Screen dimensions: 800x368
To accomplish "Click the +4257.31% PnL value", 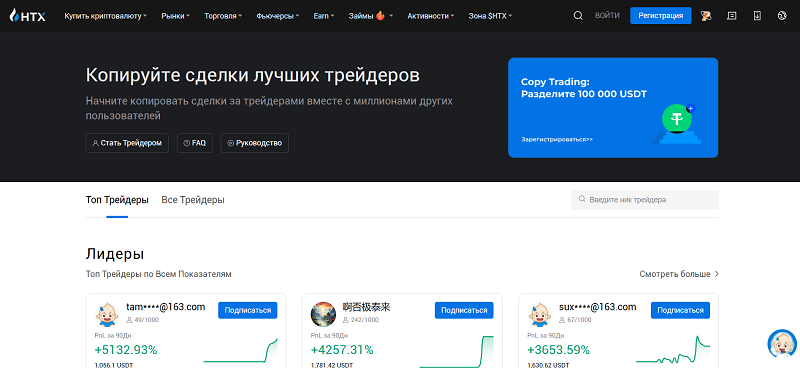I will click(x=342, y=350).
